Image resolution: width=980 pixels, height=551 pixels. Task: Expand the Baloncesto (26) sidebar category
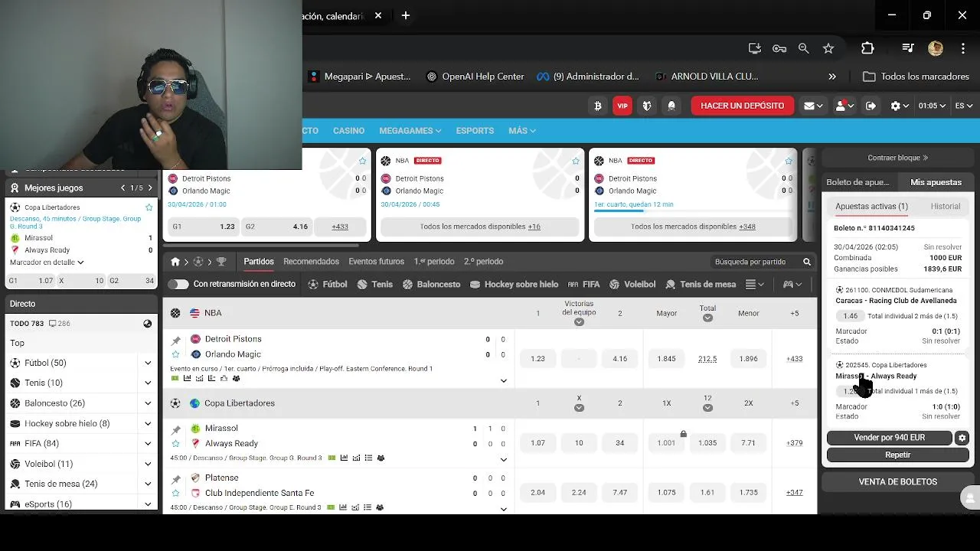tap(148, 403)
